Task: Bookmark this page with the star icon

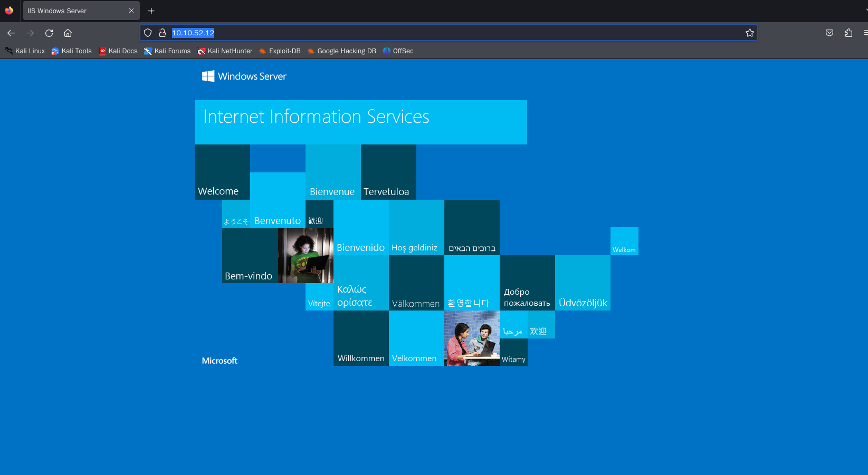Action: (x=750, y=33)
